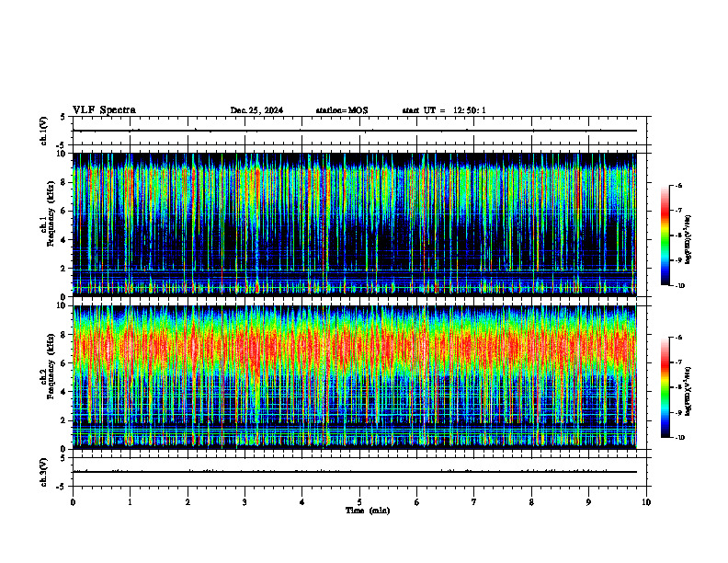
Task: Click the ch.1 spectrogram color scale bar
Action: pyautogui.click(x=665, y=236)
